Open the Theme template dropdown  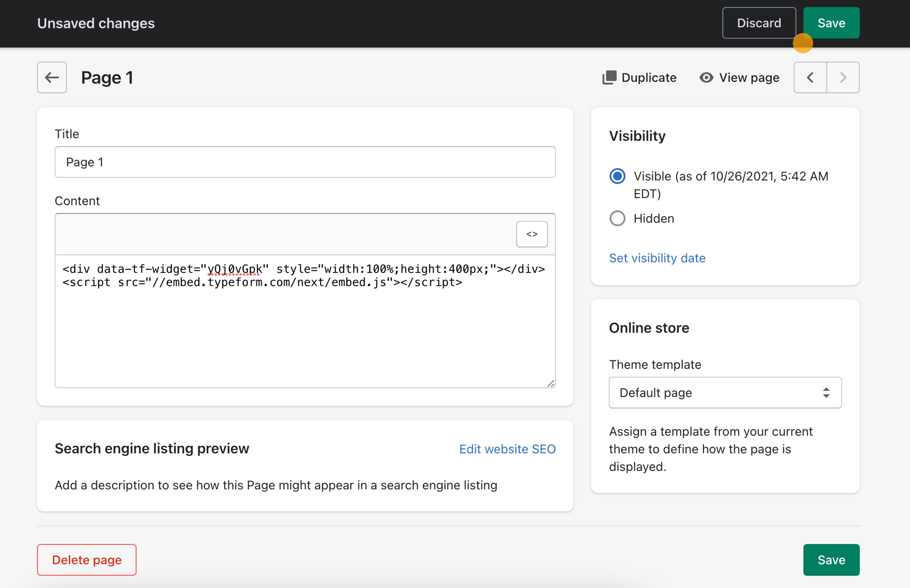pyautogui.click(x=725, y=393)
